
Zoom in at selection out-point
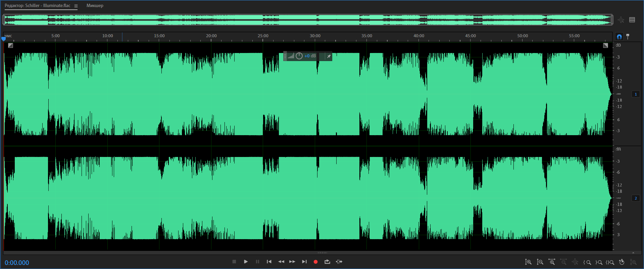pyautogui.click(x=599, y=262)
